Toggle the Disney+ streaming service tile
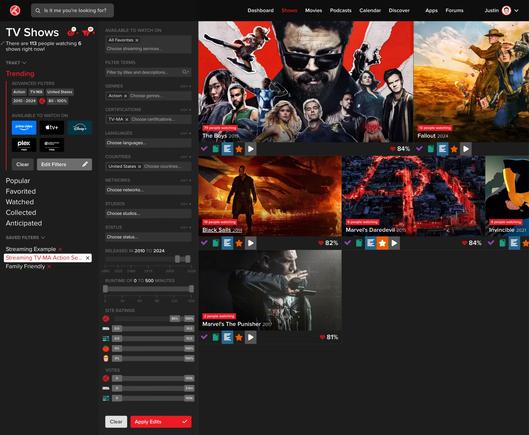 [80, 128]
